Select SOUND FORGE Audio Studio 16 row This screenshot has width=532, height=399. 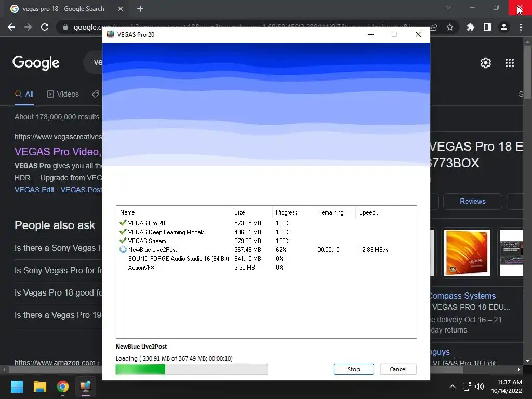pos(266,259)
